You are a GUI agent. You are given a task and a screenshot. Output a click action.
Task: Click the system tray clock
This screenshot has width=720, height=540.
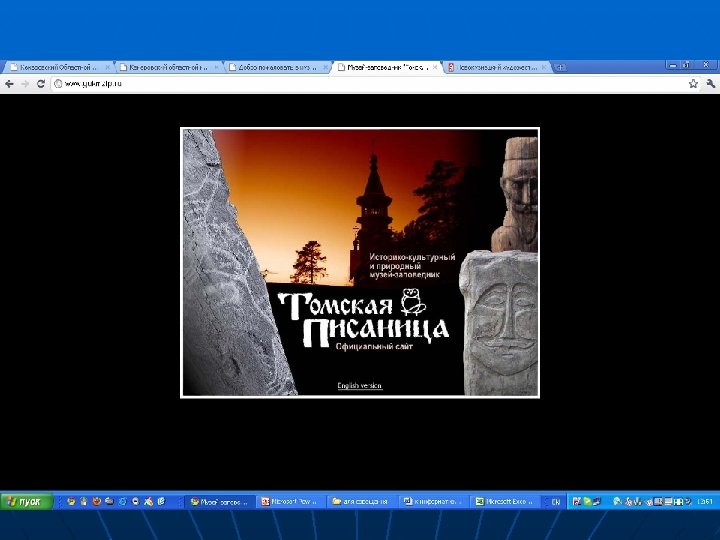point(704,502)
